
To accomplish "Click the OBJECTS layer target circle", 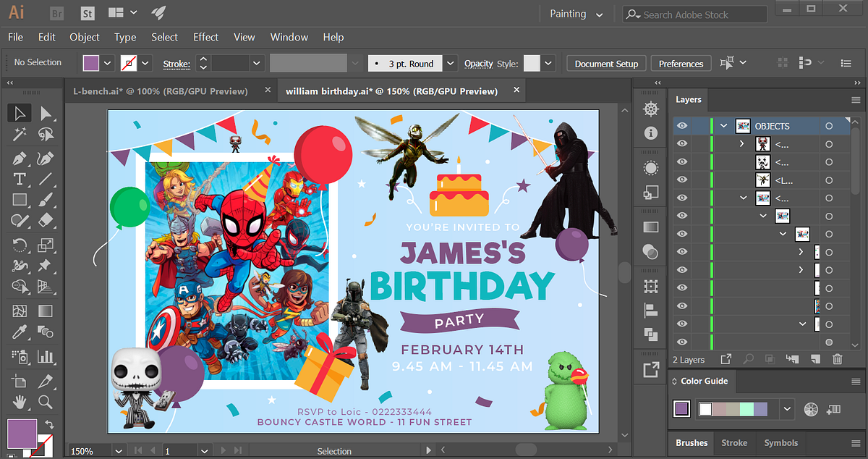I will pyautogui.click(x=829, y=126).
